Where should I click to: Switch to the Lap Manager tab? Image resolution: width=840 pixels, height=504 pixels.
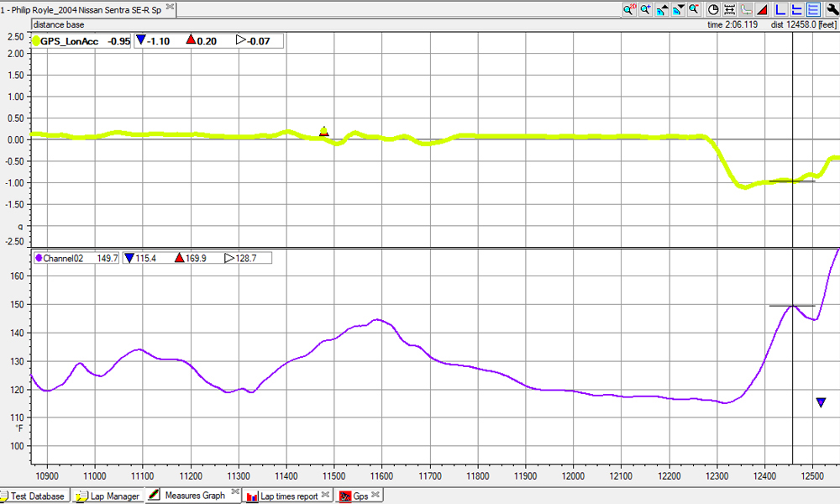click(109, 496)
